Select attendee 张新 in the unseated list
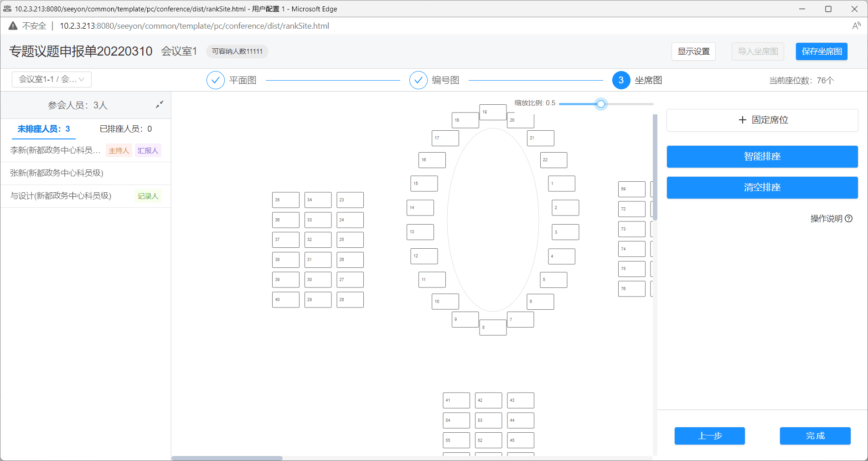 (x=86, y=173)
